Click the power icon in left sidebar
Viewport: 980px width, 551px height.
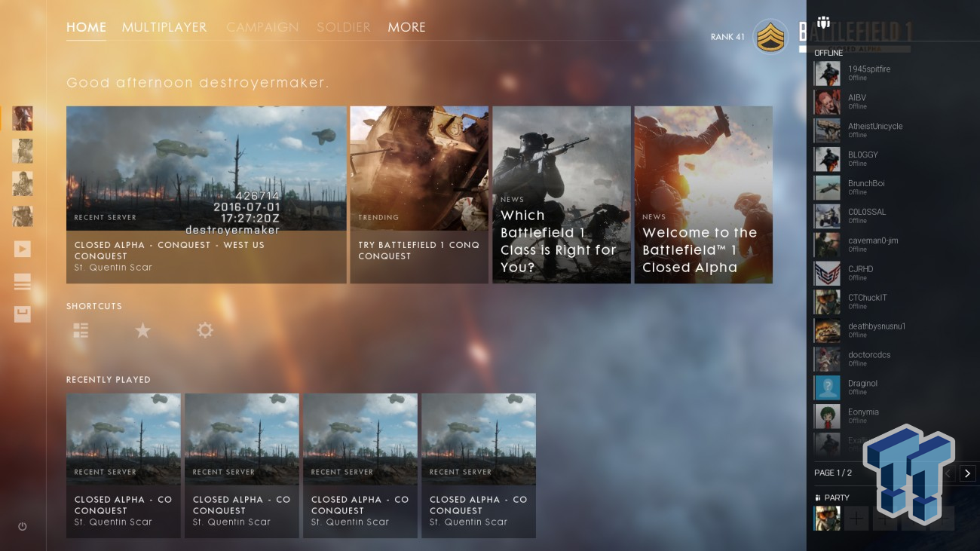coord(23,526)
